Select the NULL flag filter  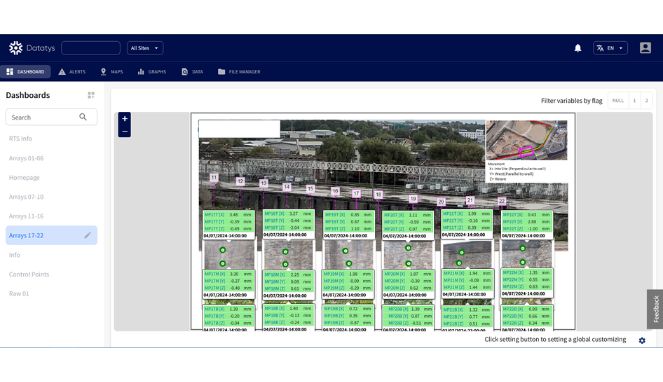618,101
